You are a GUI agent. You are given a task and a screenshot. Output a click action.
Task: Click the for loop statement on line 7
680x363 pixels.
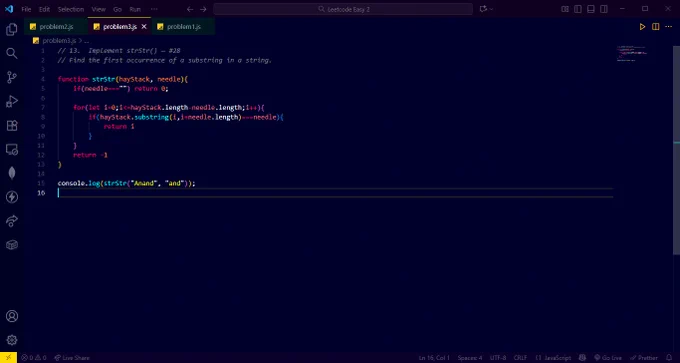168,107
